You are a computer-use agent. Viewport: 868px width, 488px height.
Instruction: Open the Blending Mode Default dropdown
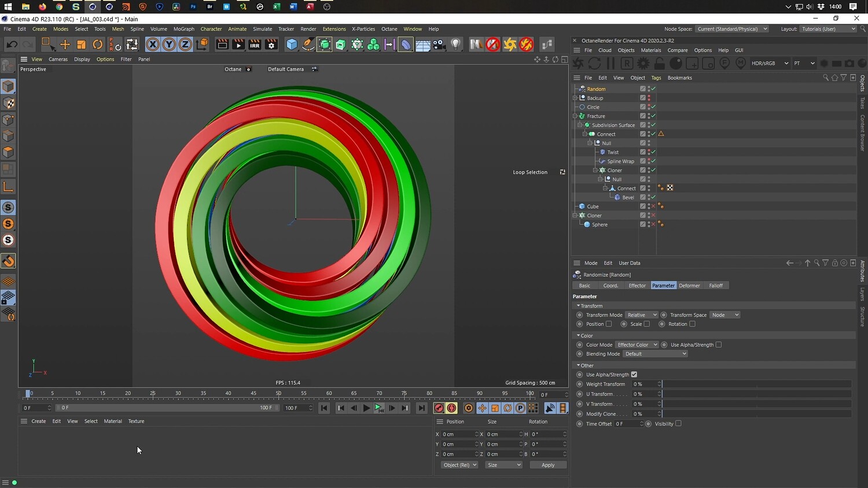pyautogui.click(x=655, y=354)
